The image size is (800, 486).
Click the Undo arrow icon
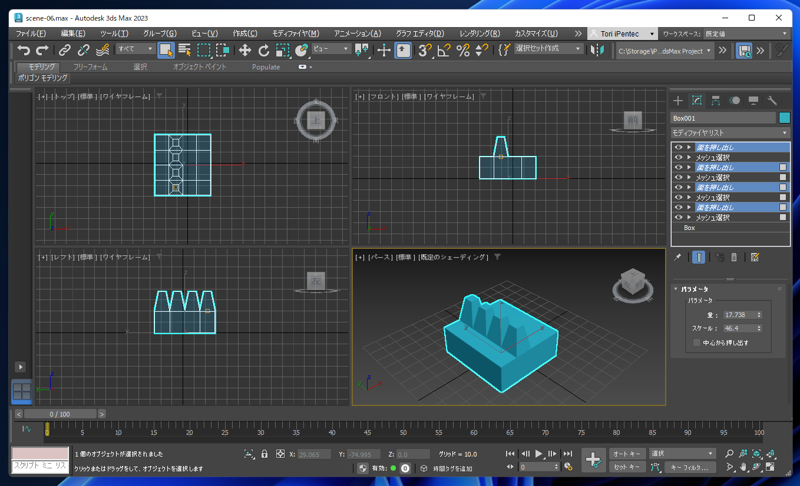tap(23, 50)
